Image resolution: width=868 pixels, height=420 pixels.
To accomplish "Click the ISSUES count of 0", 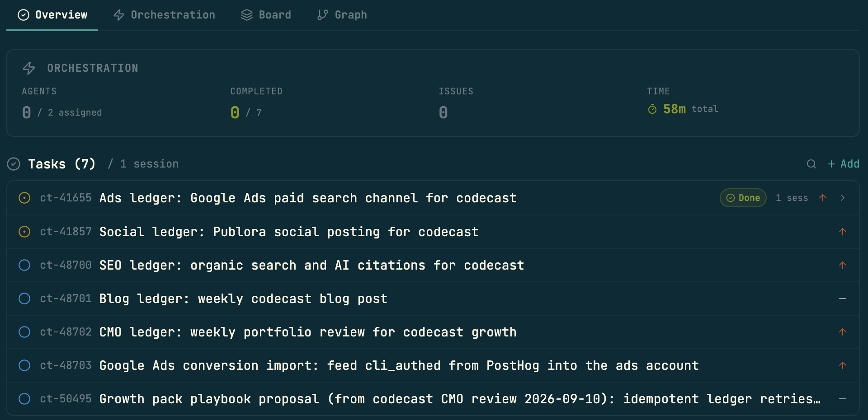I will click(x=443, y=112).
